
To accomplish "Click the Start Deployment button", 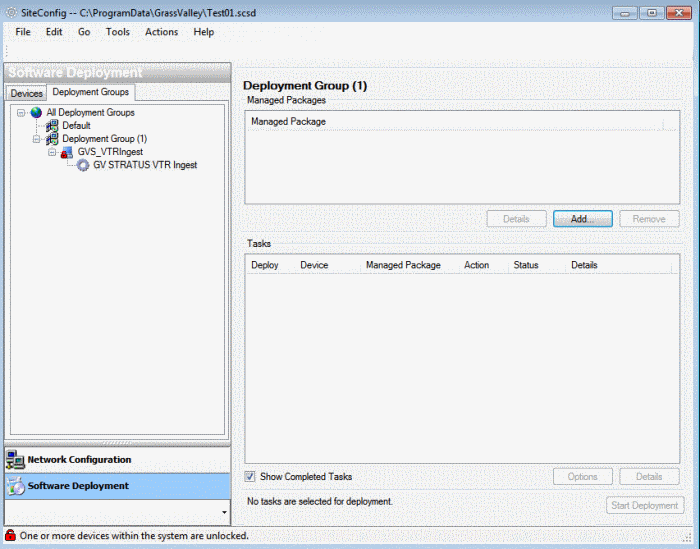I will coord(645,505).
